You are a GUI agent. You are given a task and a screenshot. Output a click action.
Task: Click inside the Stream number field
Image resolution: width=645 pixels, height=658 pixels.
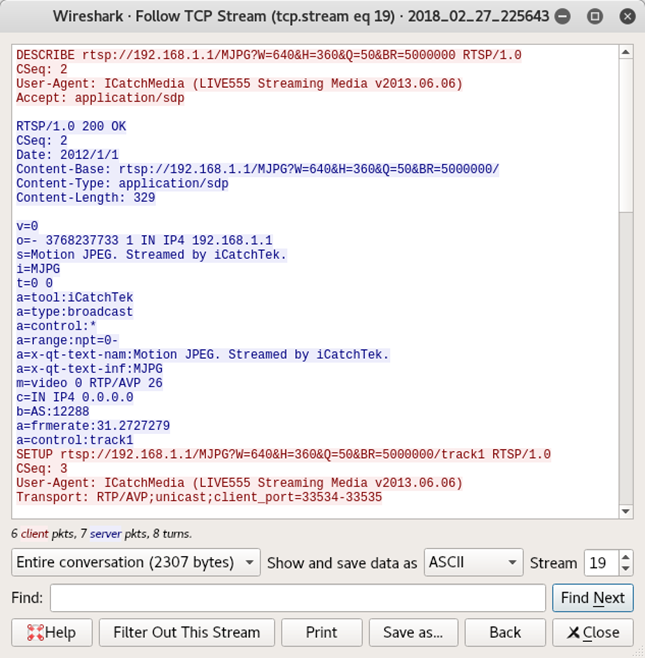tap(600, 563)
